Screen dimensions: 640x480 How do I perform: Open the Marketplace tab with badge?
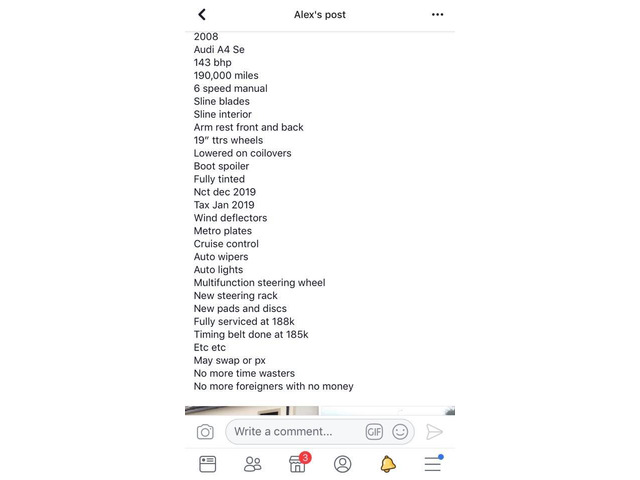click(x=297, y=464)
